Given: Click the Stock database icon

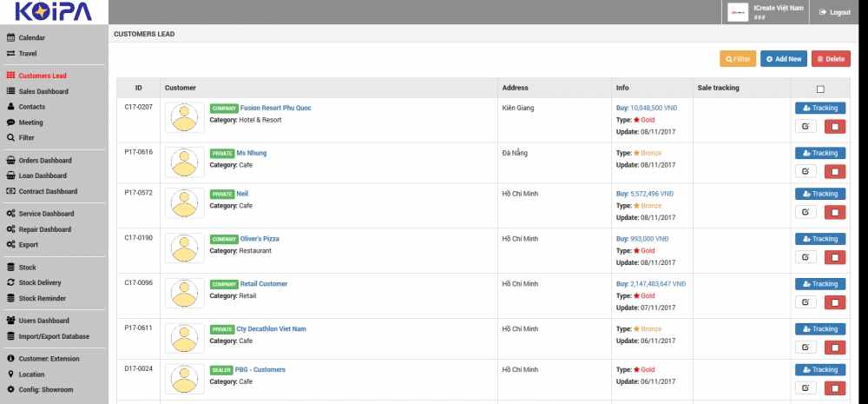Looking at the screenshot, I should tap(10, 268).
